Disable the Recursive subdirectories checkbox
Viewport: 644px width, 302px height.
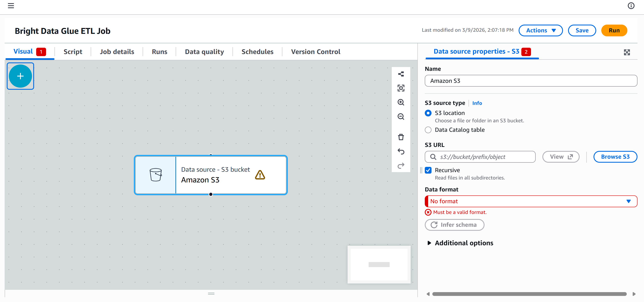pos(428,170)
